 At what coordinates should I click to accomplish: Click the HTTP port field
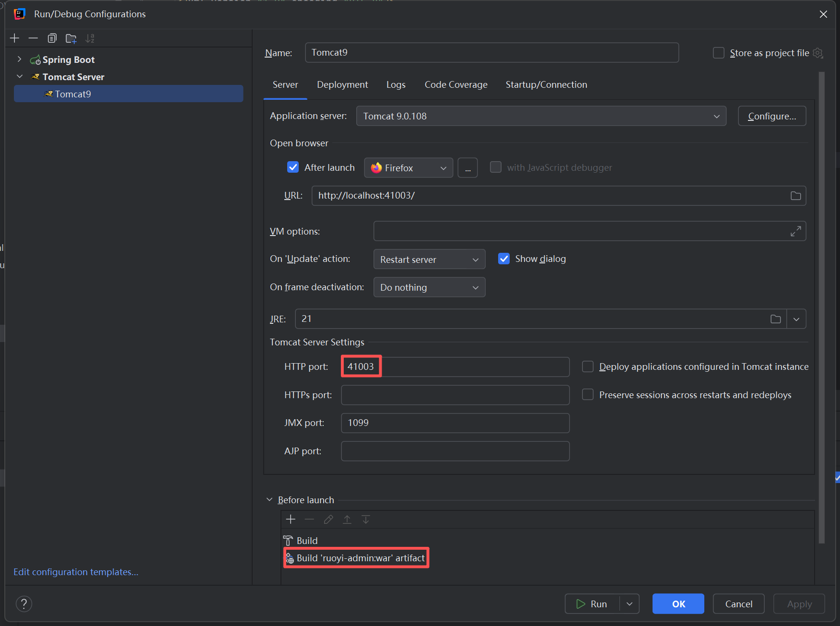click(x=455, y=367)
